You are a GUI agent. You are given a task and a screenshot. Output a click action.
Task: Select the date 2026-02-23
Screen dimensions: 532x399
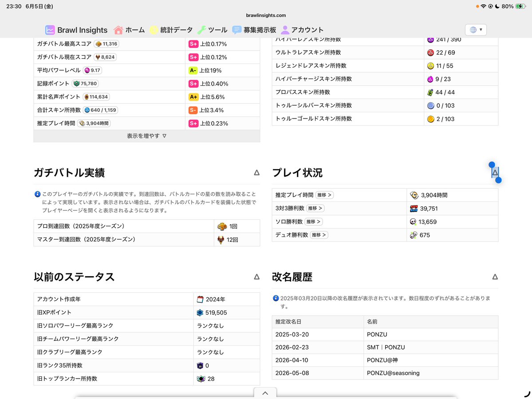coord(292,347)
